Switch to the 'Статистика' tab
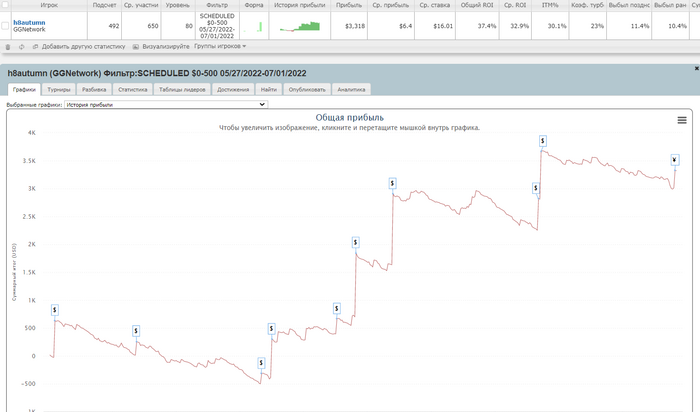The height and width of the screenshot is (412, 700). (133, 89)
